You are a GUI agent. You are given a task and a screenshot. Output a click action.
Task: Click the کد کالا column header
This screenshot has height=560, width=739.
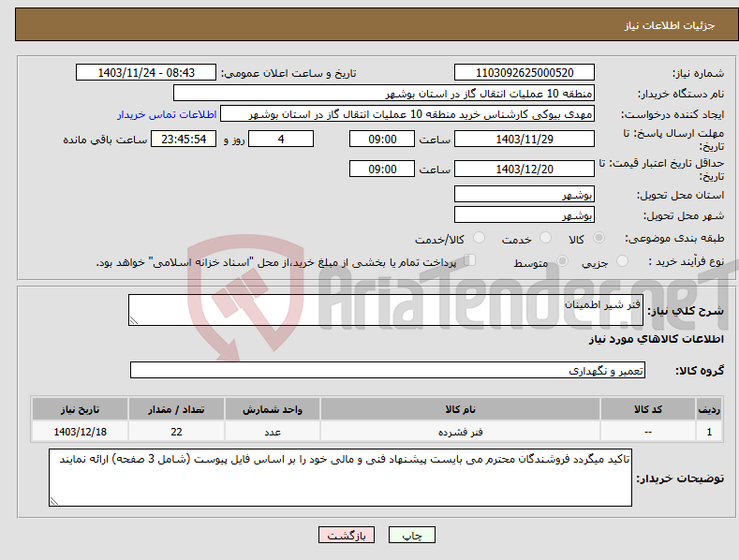tap(648, 409)
